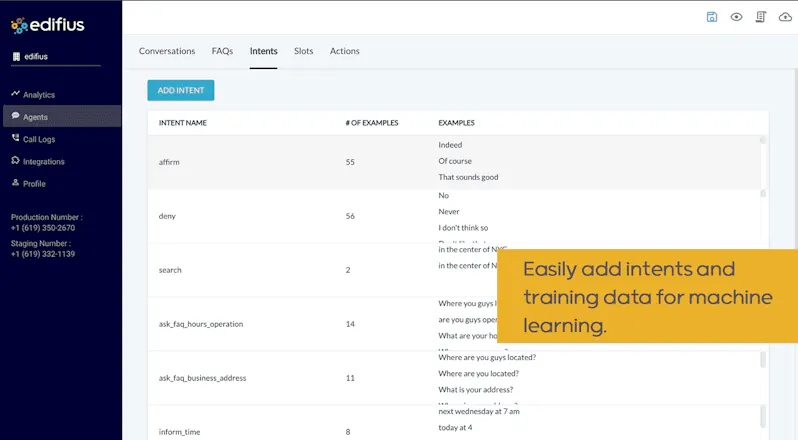Click the example 'I don't think so'
Image resolution: width=798 pixels, height=440 pixels.
click(463, 228)
